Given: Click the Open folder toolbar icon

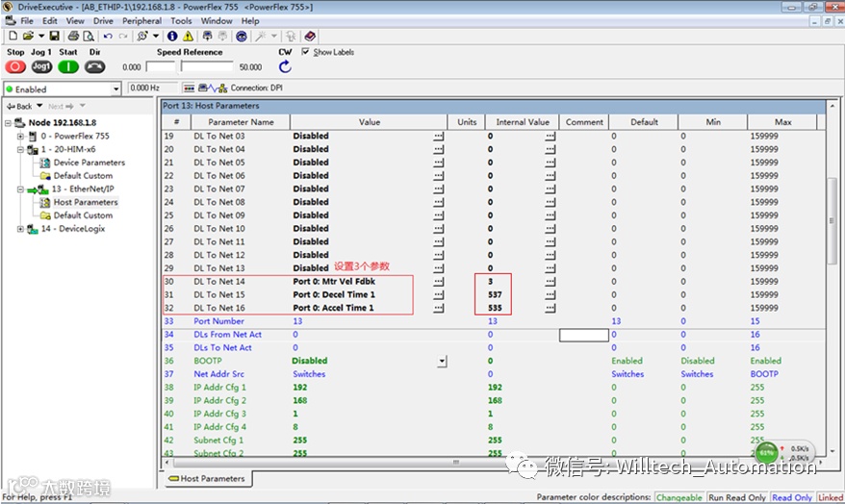Looking at the screenshot, I should tap(28, 37).
